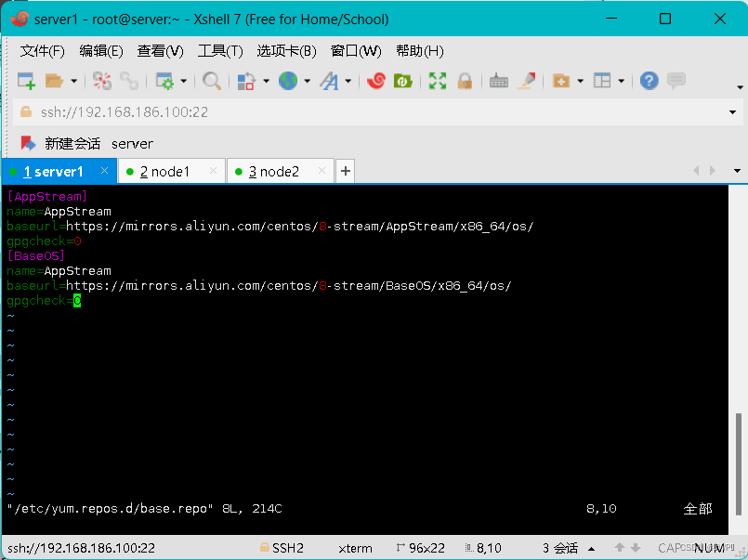Open the 选项卡(B) menu
The image size is (748, 560).
point(287,51)
